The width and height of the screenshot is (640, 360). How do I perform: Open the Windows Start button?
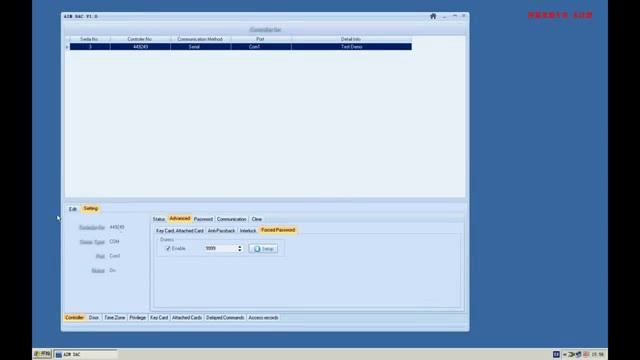click(x=42, y=354)
